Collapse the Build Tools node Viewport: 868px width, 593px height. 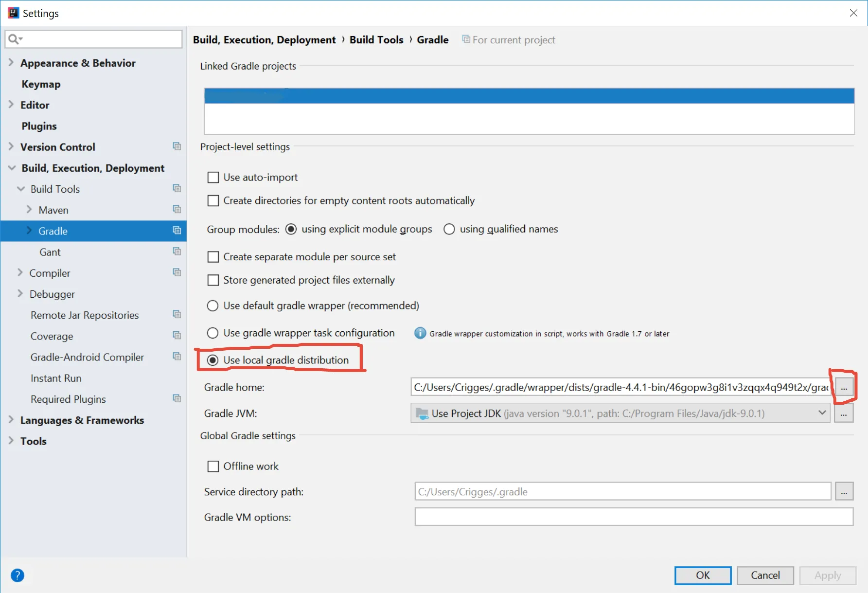tap(21, 189)
